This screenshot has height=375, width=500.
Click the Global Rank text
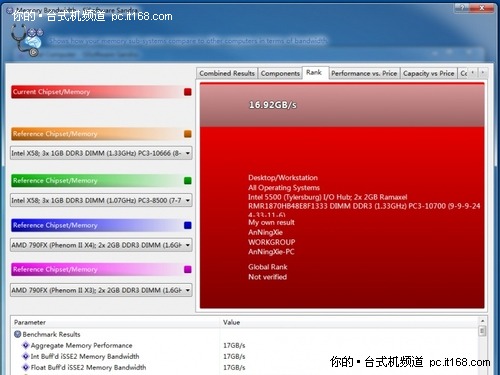[268, 267]
